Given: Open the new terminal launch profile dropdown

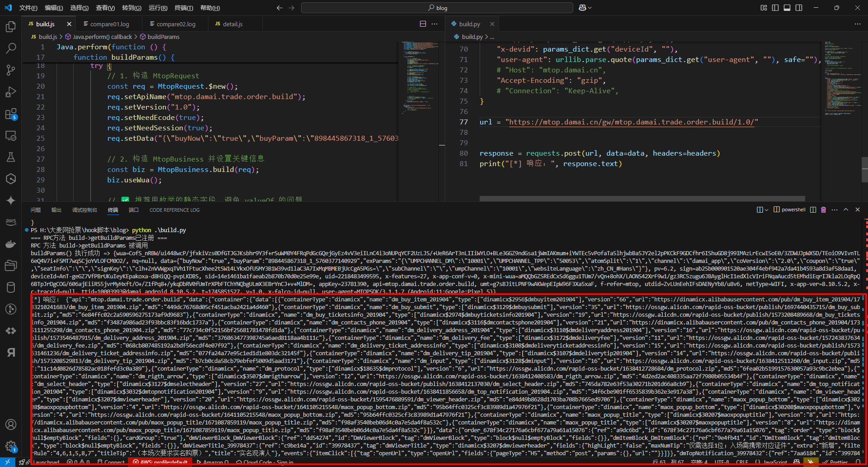Looking at the screenshot, I should (766, 210).
